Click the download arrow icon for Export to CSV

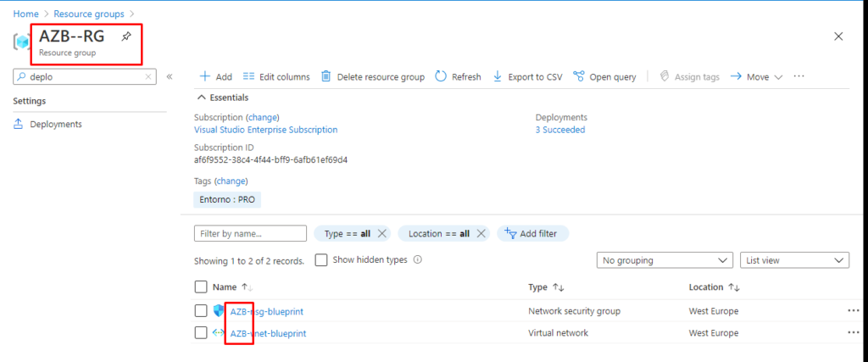497,76
